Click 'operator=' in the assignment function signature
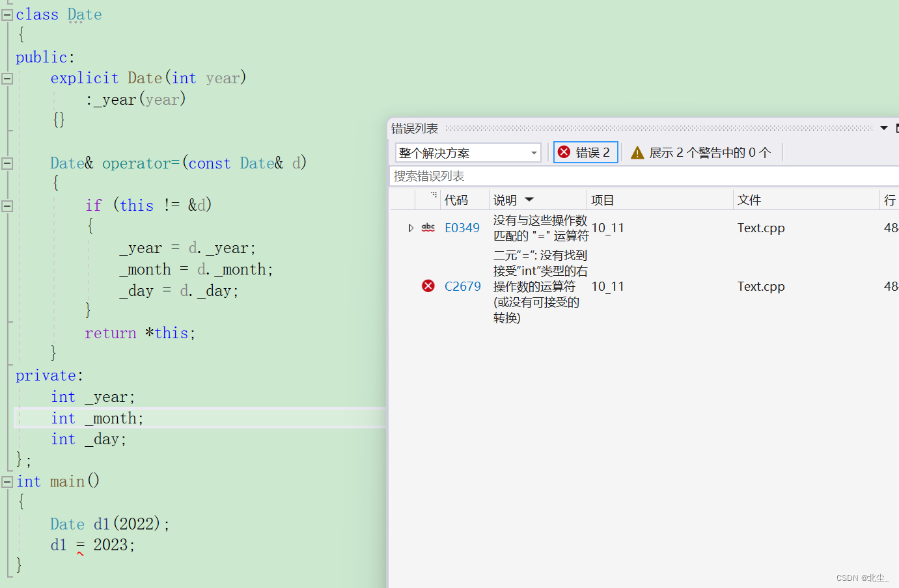The width and height of the screenshot is (899, 588). (141, 163)
